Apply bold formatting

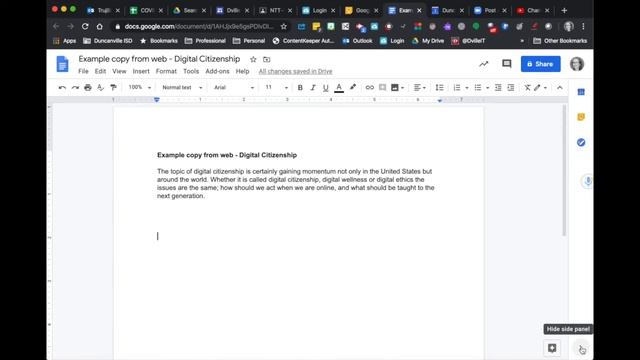(x=300, y=87)
